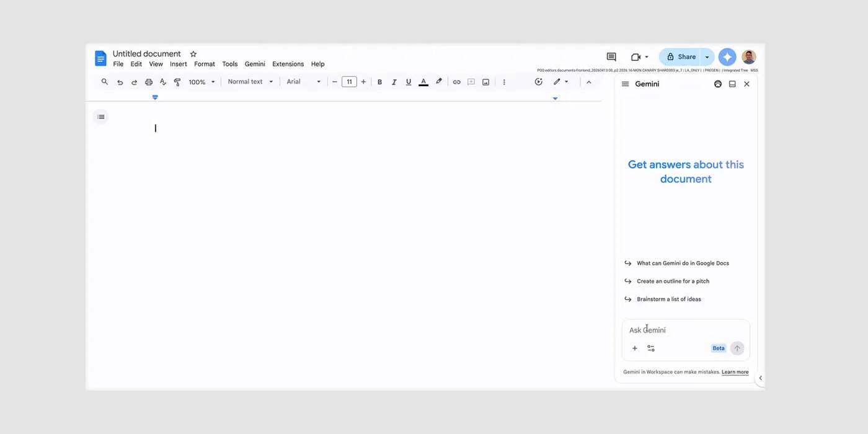
Task: Click the Beta badge
Action: pos(719,348)
